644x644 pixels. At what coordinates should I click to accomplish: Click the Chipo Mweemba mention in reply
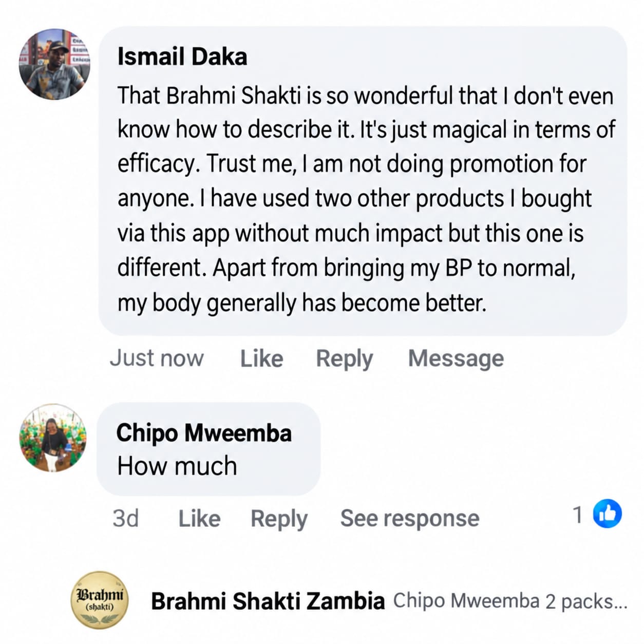(466, 601)
